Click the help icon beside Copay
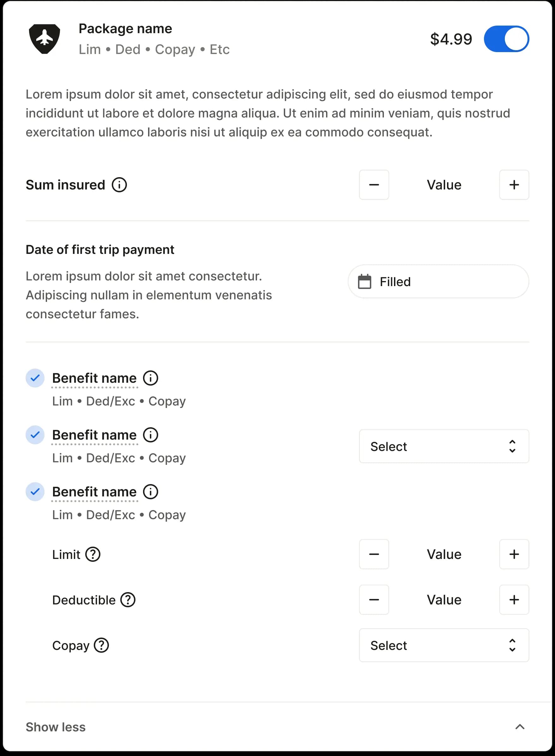This screenshot has width=555, height=756. pos(101,645)
